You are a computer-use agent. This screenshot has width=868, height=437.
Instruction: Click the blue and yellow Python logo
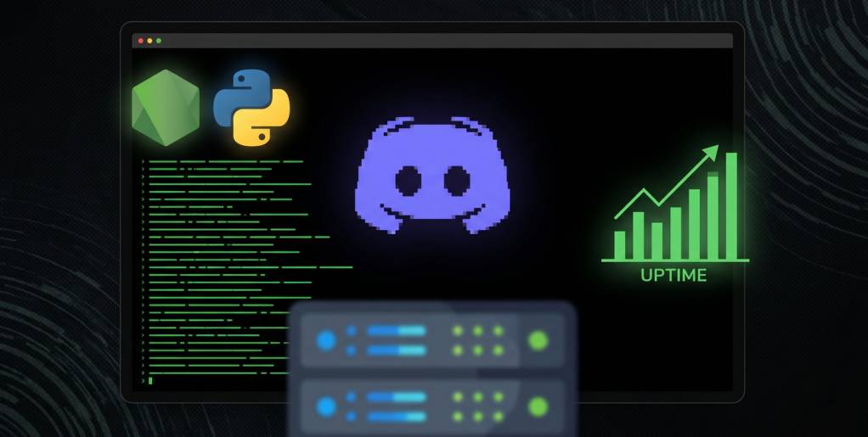[252, 107]
